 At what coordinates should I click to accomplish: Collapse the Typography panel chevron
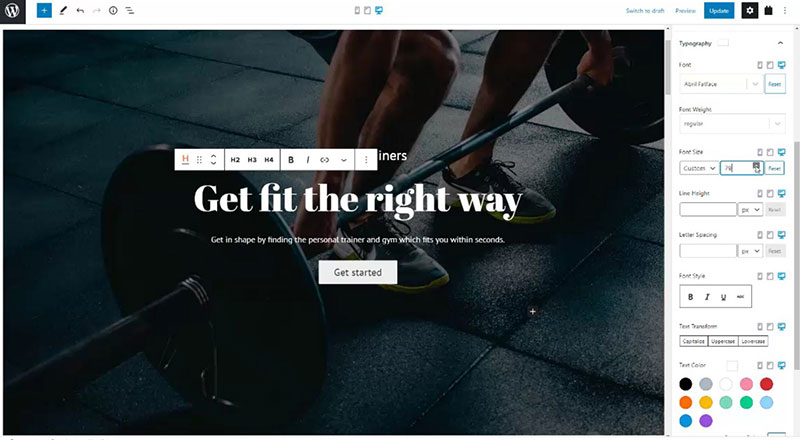780,43
